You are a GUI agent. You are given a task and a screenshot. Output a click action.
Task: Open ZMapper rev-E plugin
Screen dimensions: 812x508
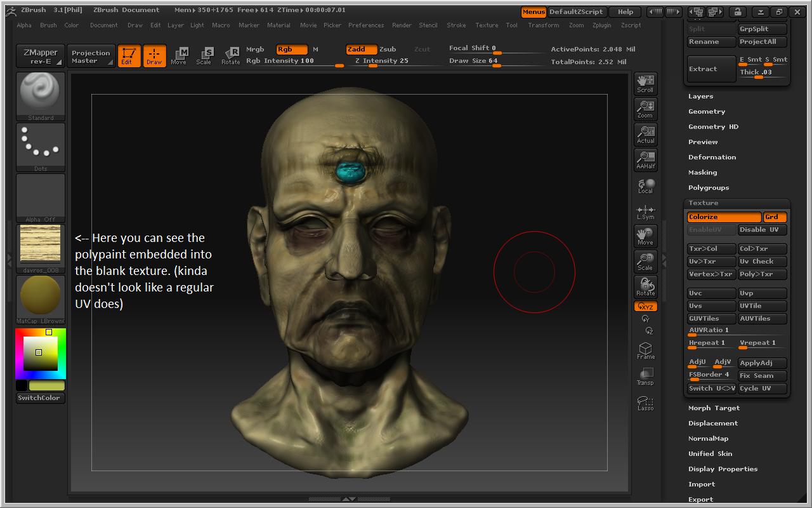(x=41, y=56)
